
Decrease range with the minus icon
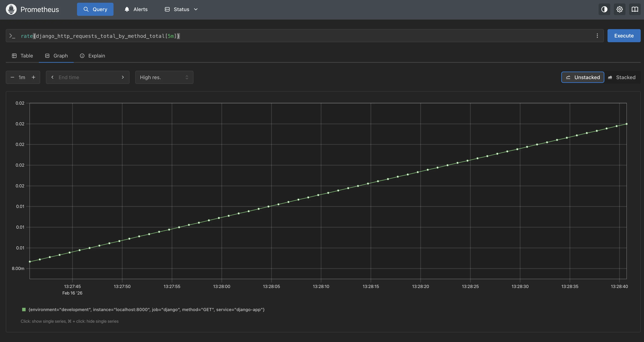coord(12,77)
